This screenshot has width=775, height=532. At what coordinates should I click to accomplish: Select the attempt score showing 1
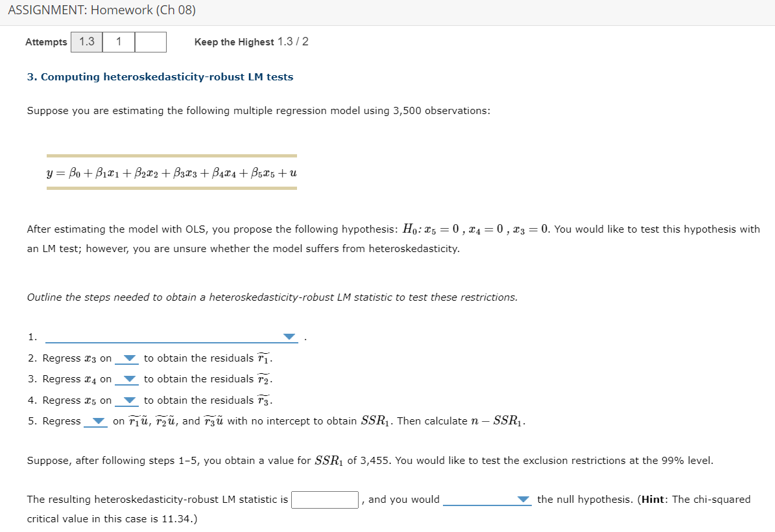(119, 41)
